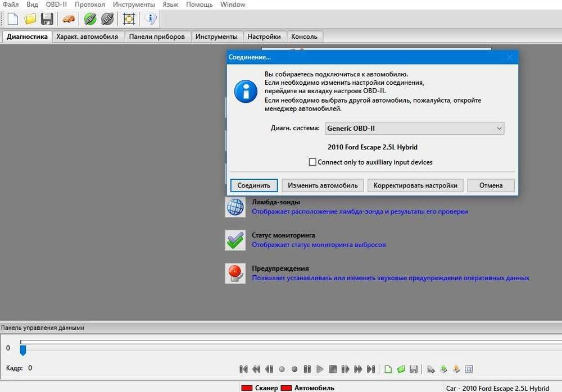562x392 pixels.
Task: Open the Предупреждения red alarm icon
Action: 235,274
